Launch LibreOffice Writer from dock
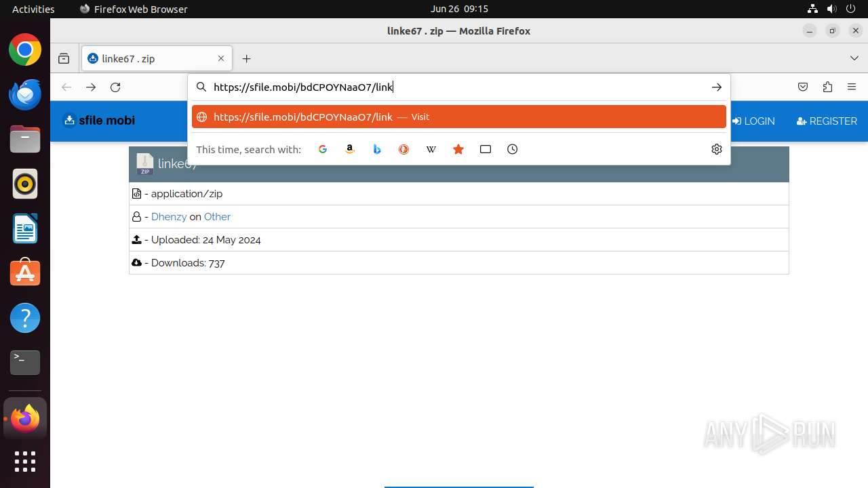Screen dimensions: 868x488 pos(25,228)
